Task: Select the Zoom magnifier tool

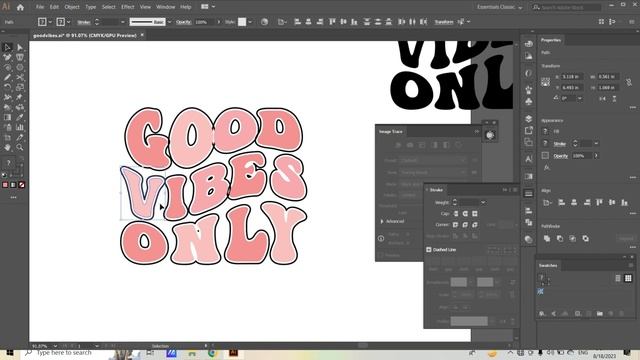Action: pos(20,147)
